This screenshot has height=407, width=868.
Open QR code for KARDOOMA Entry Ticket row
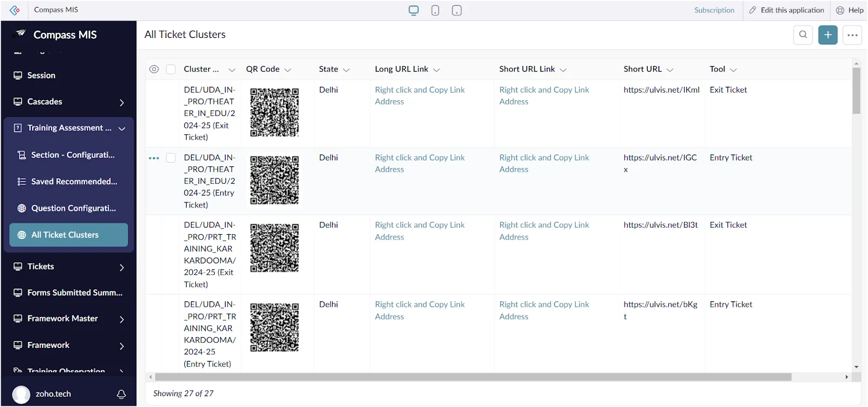pos(275,327)
